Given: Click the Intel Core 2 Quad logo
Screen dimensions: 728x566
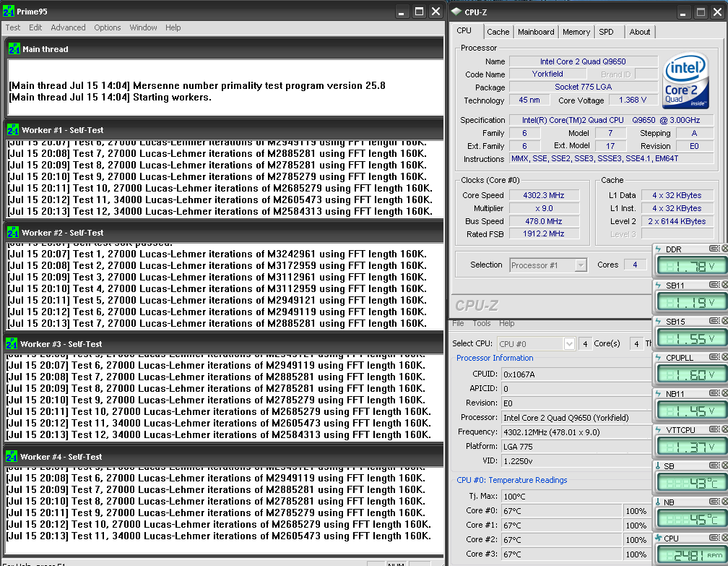Looking at the screenshot, I should (x=686, y=80).
